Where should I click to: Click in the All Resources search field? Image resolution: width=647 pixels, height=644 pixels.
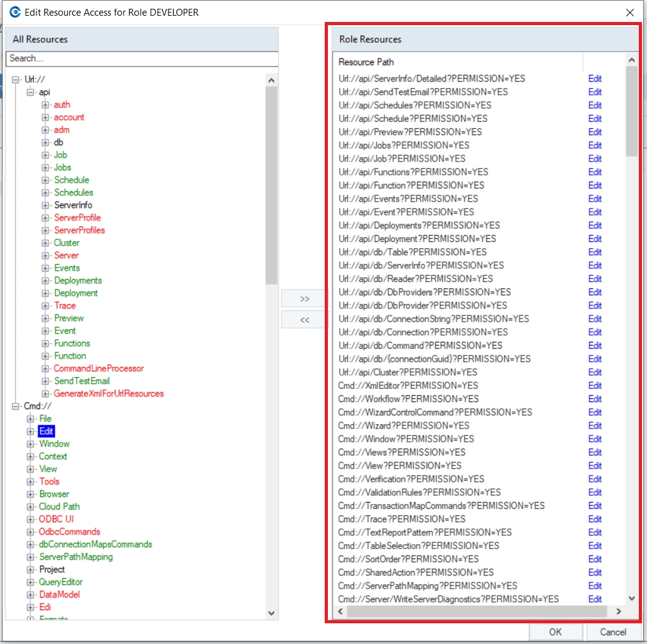coord(141,58)
